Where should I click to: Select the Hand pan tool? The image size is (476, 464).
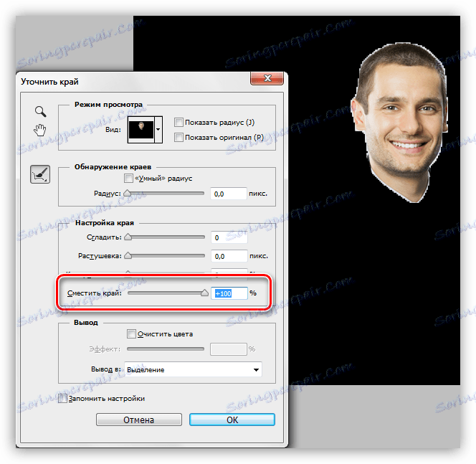pos(39,130)
